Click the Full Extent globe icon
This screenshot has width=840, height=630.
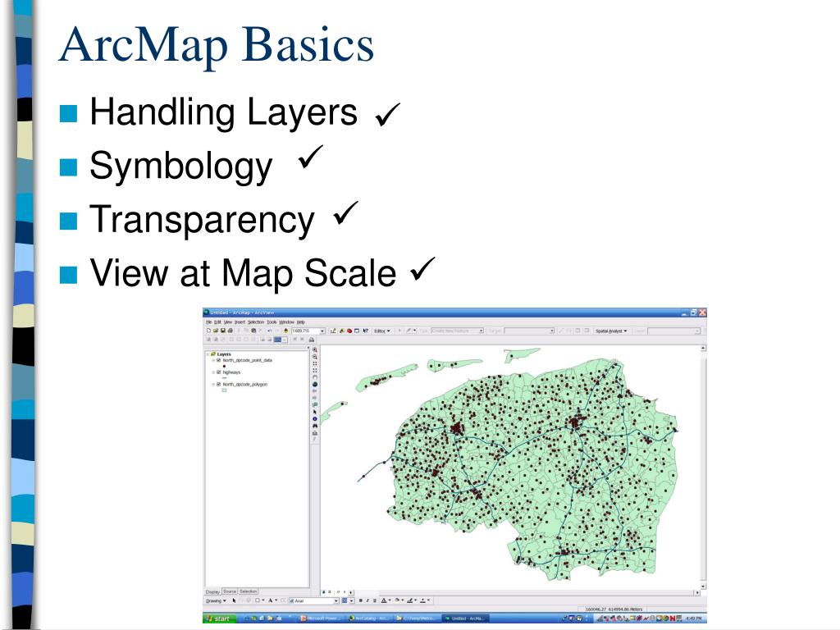(x=315, y=384)
